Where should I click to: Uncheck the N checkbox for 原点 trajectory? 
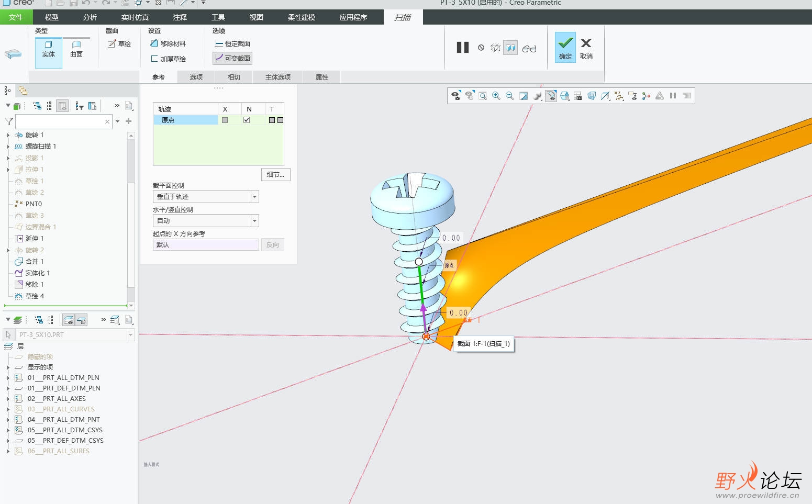(247, 120)
